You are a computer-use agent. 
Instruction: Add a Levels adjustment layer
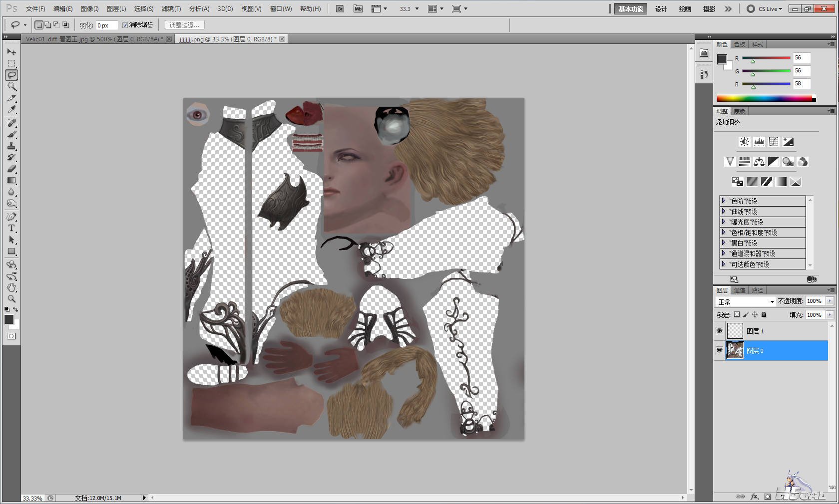(759, 142)
